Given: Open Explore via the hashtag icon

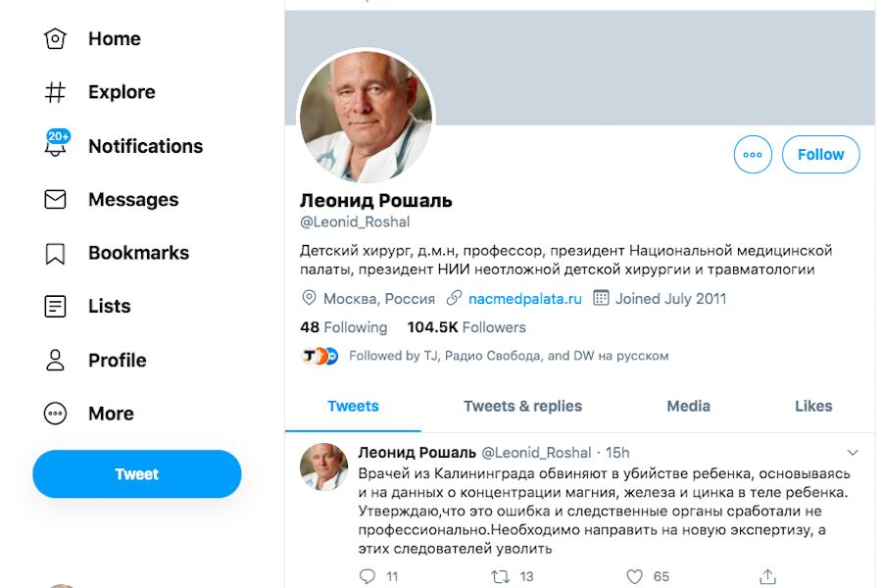Looking at the screenshot, I should click(56, 93).
